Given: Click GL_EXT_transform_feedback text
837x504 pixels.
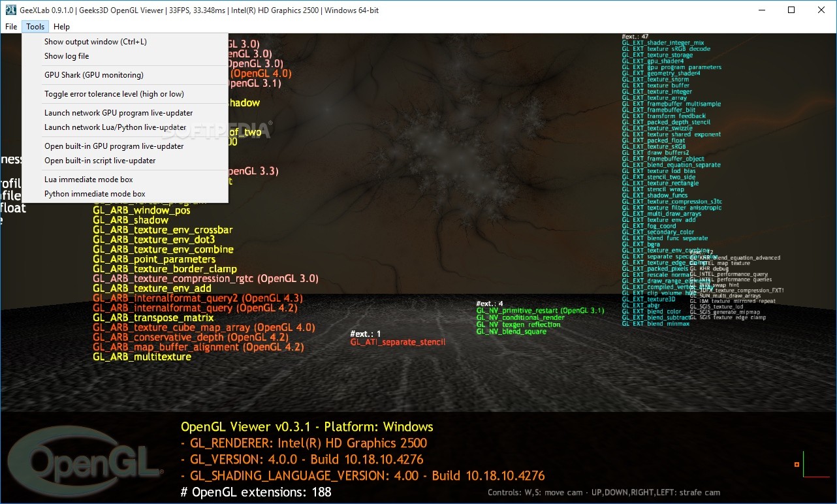Looking at the screenshot, I should [665, 116].
